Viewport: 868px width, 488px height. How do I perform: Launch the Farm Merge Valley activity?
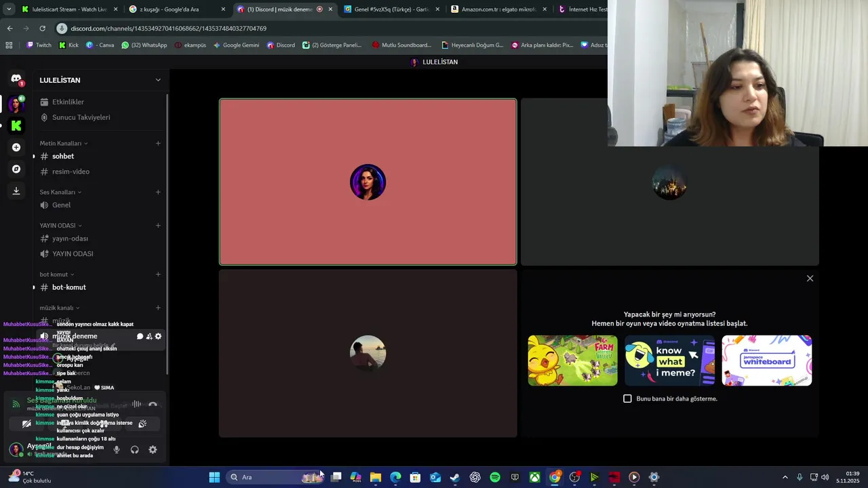pos(573,361)
